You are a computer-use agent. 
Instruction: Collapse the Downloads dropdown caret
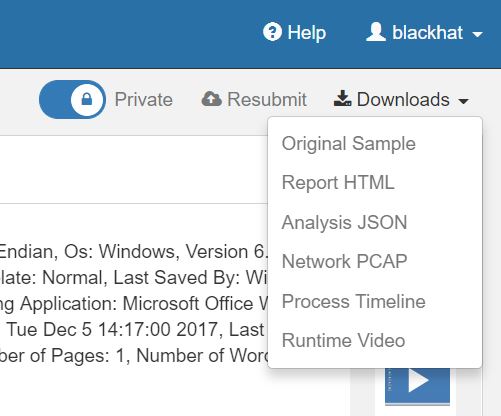pyautogui.click(x=464, y=101)
